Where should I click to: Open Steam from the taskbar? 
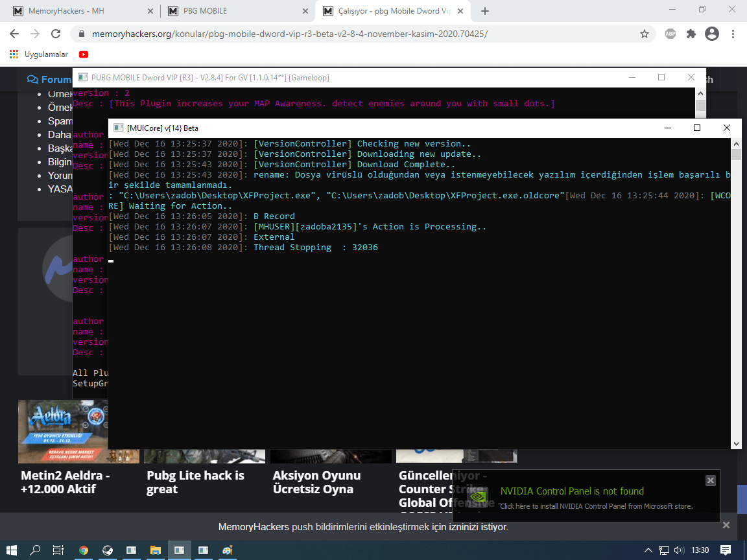(108, 550)
